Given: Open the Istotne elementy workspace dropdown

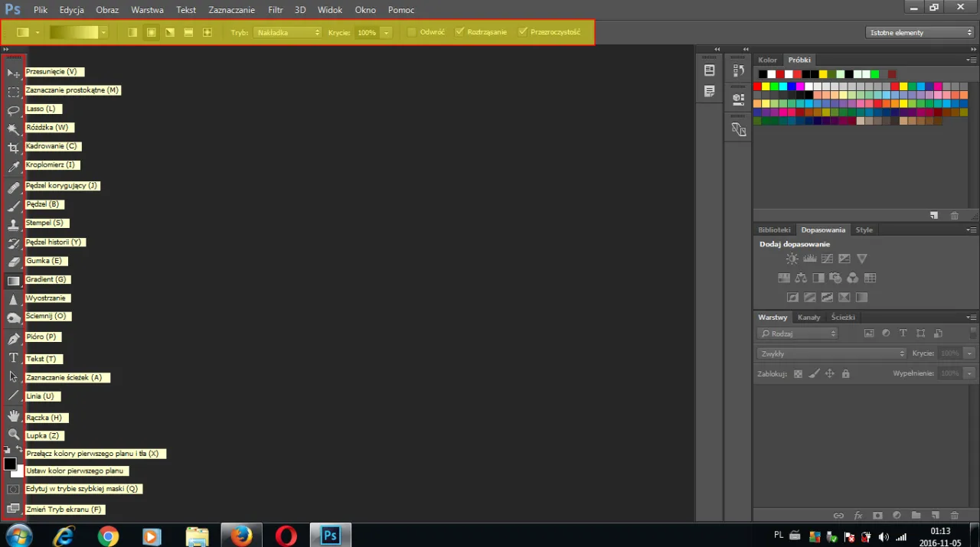Looking at the screenshot, I should (x=919, y=32).
